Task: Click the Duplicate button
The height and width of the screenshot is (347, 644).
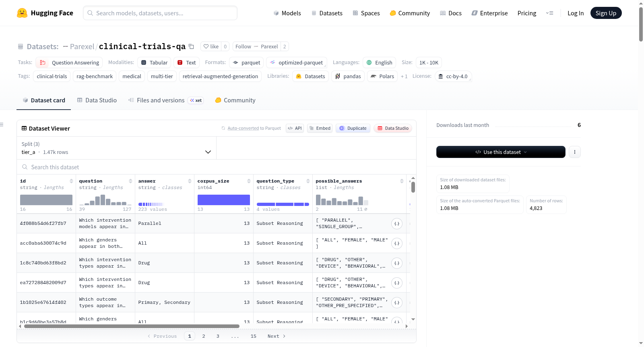Action: tap(353, 128)
